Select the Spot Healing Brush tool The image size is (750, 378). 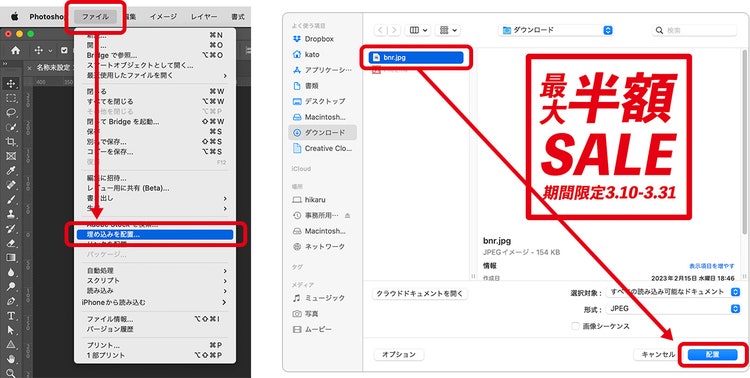(11, 185)
